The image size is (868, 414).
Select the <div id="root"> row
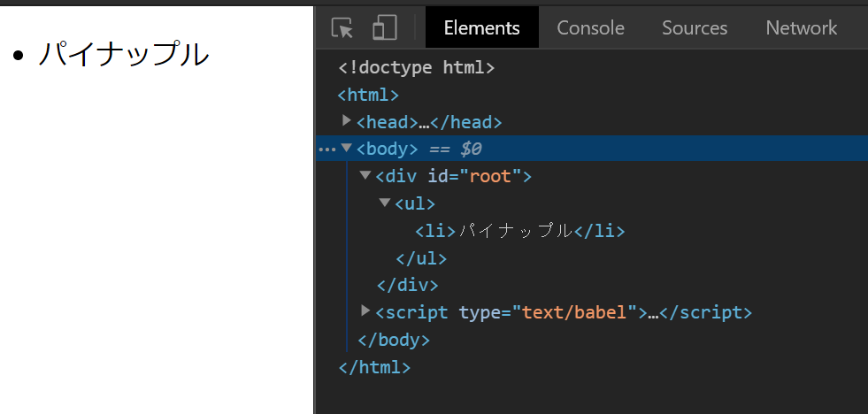pos(453,177)
